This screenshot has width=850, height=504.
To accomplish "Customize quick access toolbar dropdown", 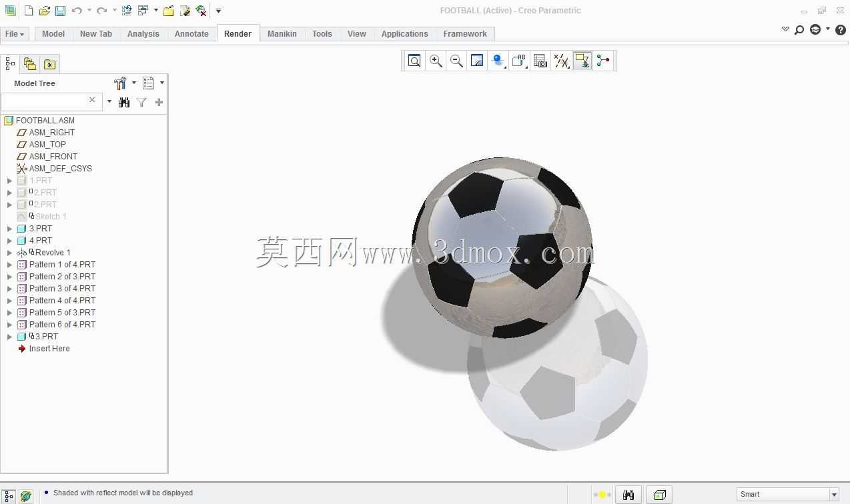I will 218,11.
